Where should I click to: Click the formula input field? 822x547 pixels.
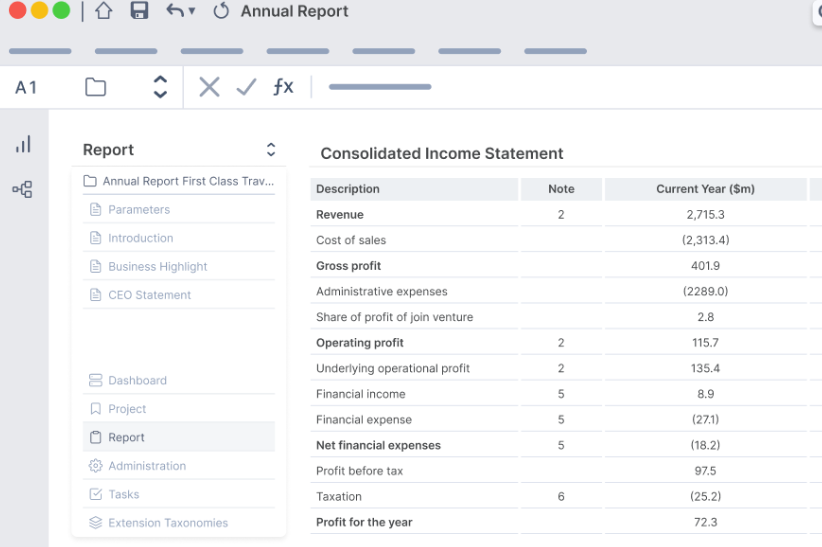[380, 87]
